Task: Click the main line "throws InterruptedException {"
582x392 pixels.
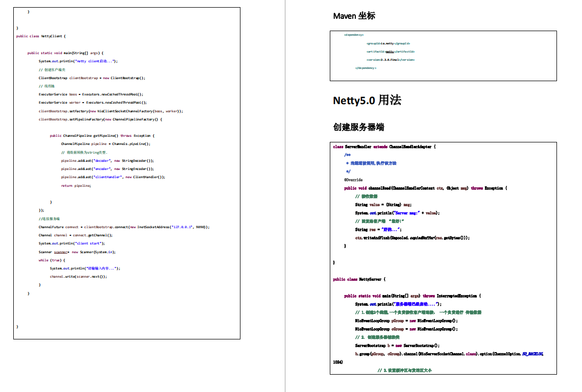Action: pyautogui.click(x=413, y=296)
